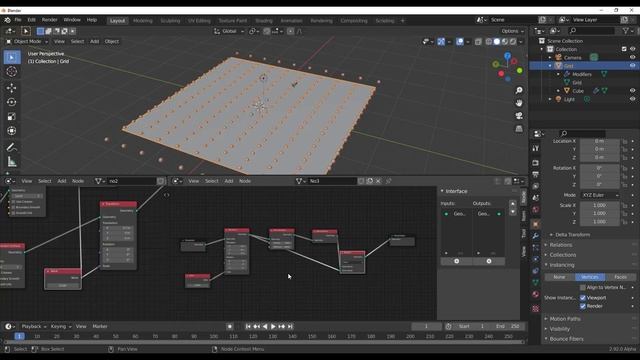
Task: Open the Object properties orange square tab
Action: (x=536, y=224)
